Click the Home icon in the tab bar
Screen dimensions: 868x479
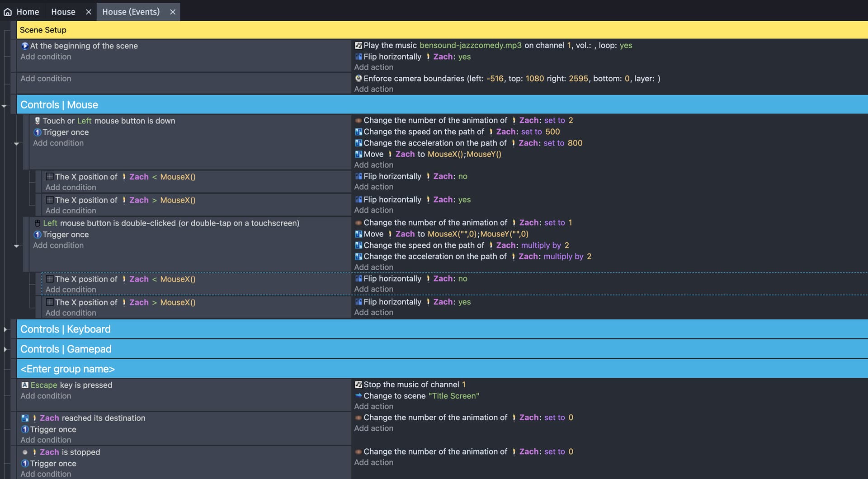8,12
